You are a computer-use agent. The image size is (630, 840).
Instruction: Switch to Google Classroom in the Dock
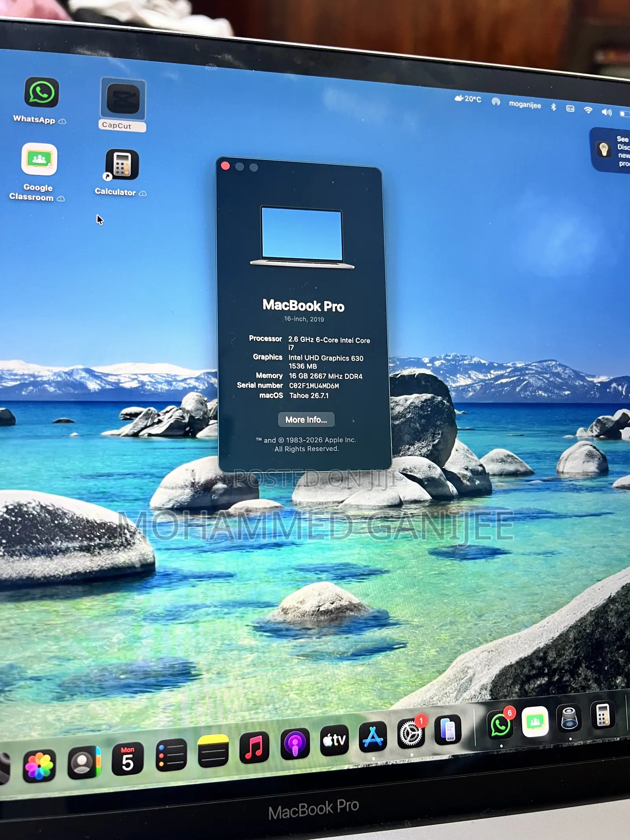(535, 721)
